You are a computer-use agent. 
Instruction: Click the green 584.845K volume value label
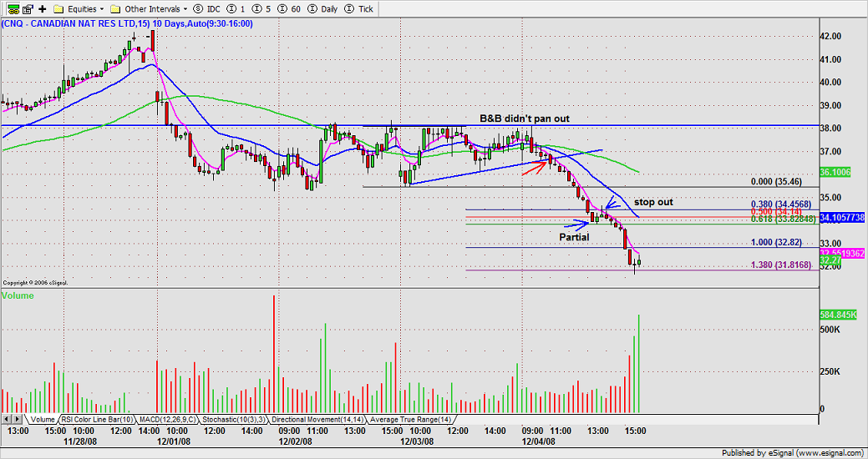tap(840, 315)
